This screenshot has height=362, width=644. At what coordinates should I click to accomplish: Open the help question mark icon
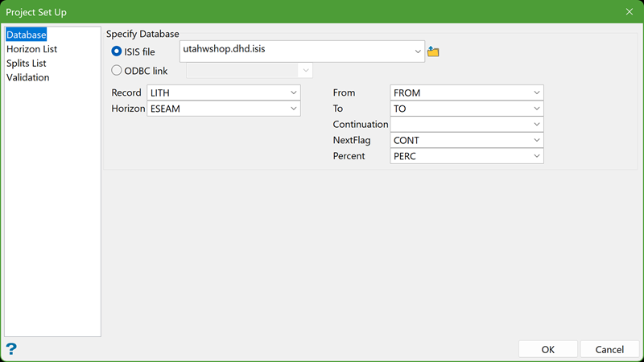pos(11,348)
